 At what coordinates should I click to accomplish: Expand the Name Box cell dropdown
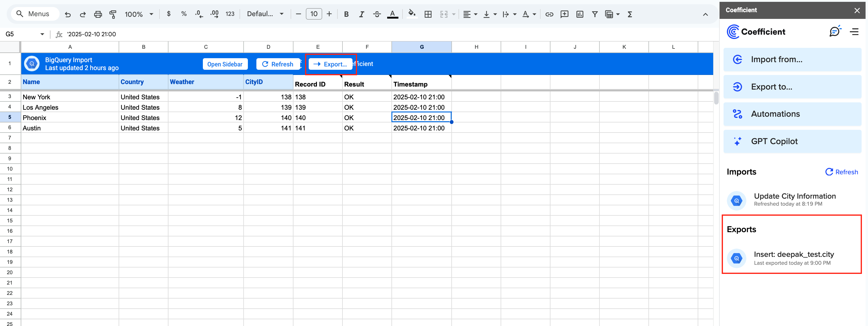(x=42, y=34)
